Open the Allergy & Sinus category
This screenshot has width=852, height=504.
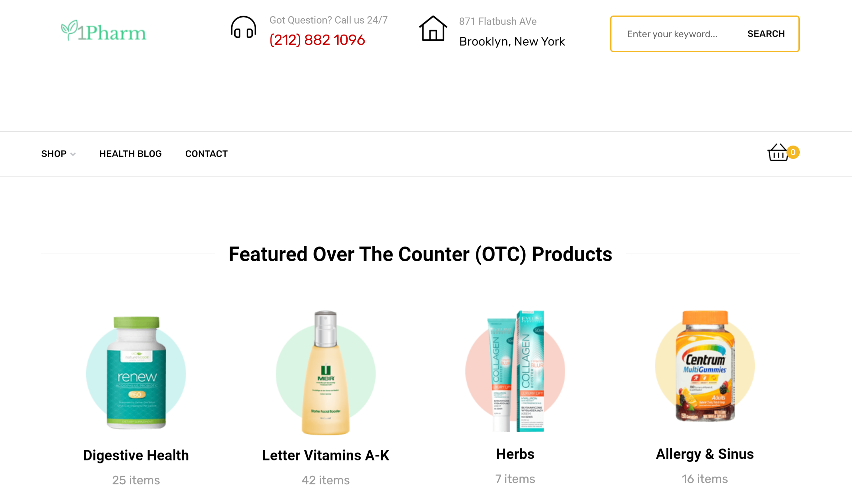pos(705,454)
